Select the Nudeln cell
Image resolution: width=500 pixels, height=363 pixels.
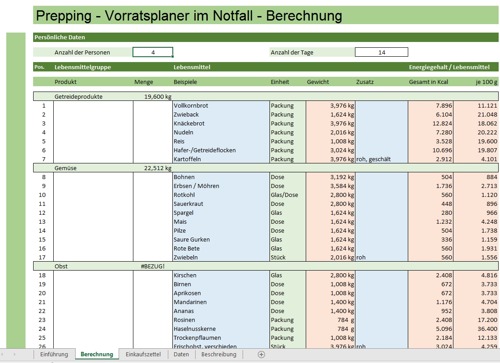pos(221,132)
